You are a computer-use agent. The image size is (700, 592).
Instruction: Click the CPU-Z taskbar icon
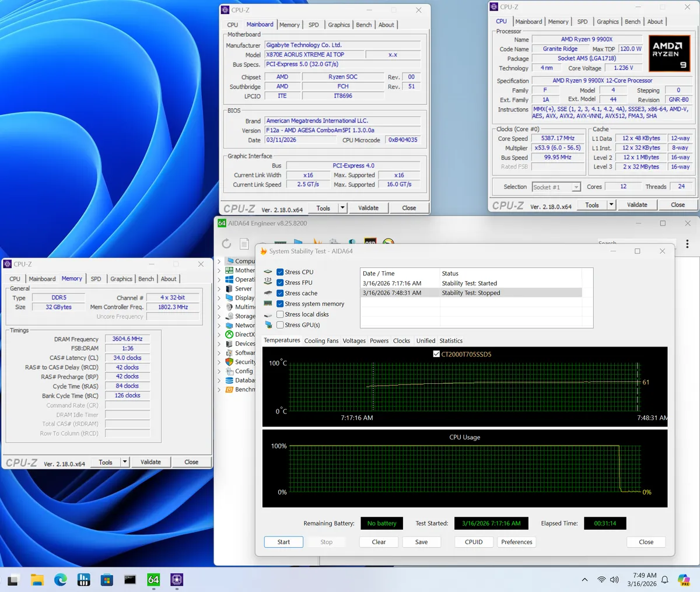tap(177, 579)
